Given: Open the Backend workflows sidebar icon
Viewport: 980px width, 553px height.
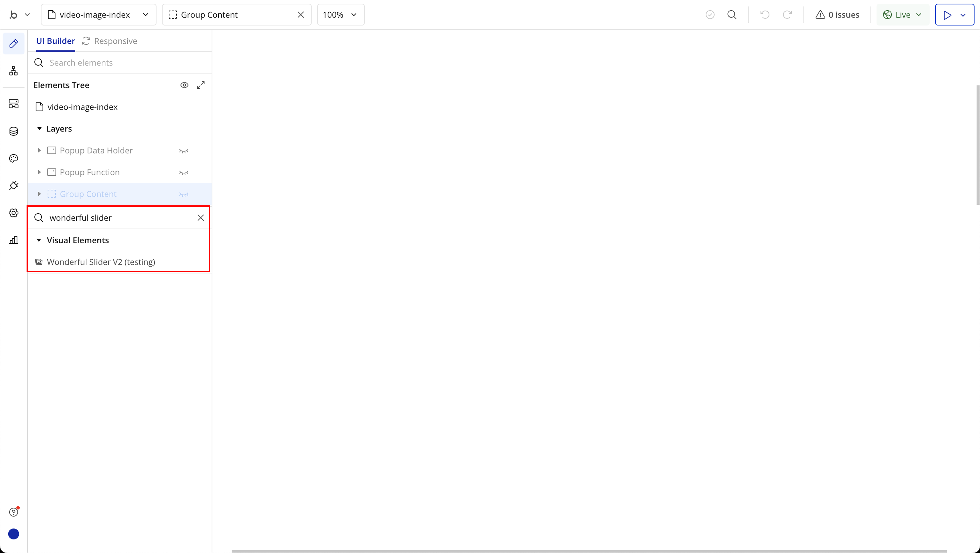Looking at the screenshot, I should [14, 104].
